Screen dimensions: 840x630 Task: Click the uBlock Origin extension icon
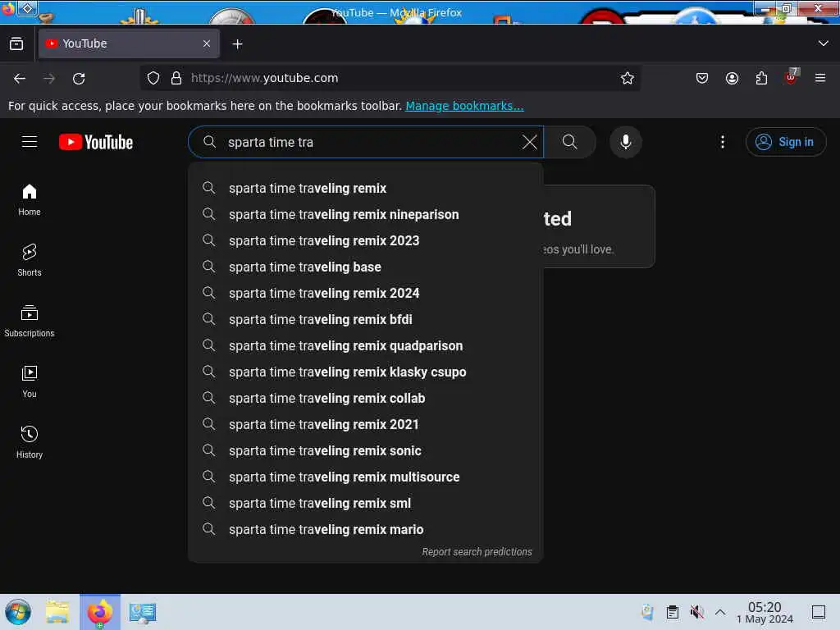pos(791,78)
